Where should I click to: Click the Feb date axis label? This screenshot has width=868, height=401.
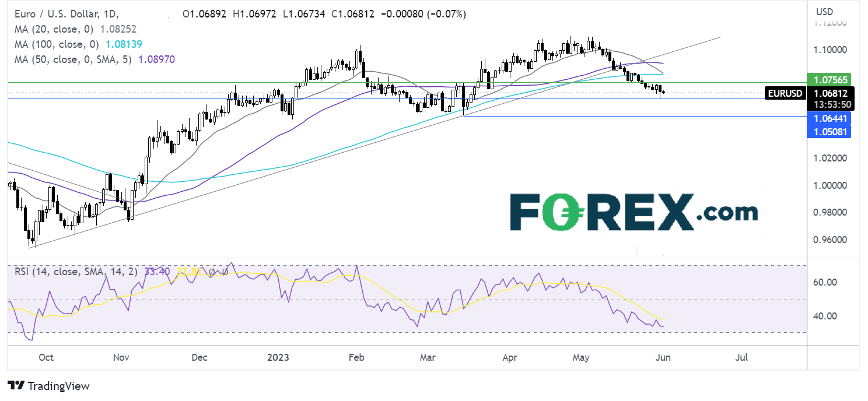[355, 357]
